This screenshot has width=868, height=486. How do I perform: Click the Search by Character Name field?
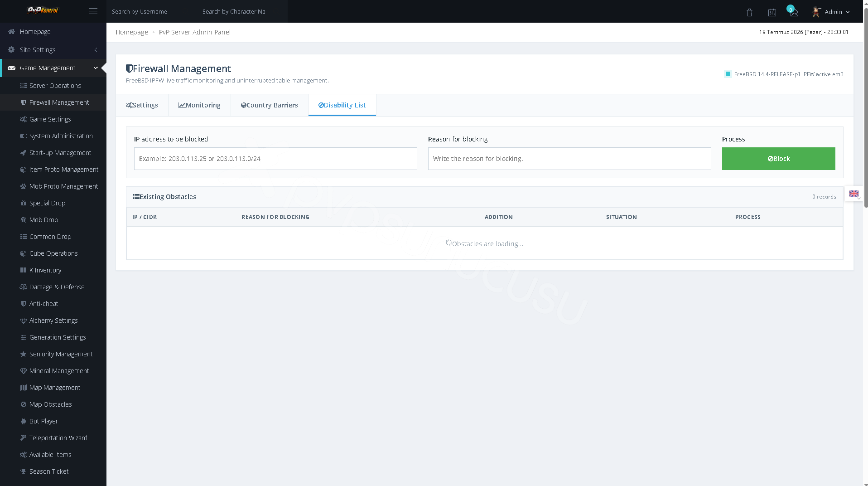242,11
